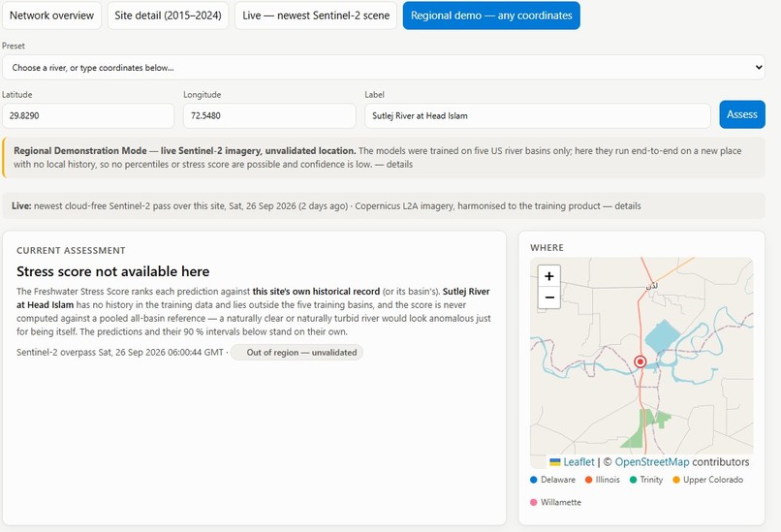This screenshot has height=532, width=781.
Task: Click the pink Willamette legend dot
Action: (534, 502)
